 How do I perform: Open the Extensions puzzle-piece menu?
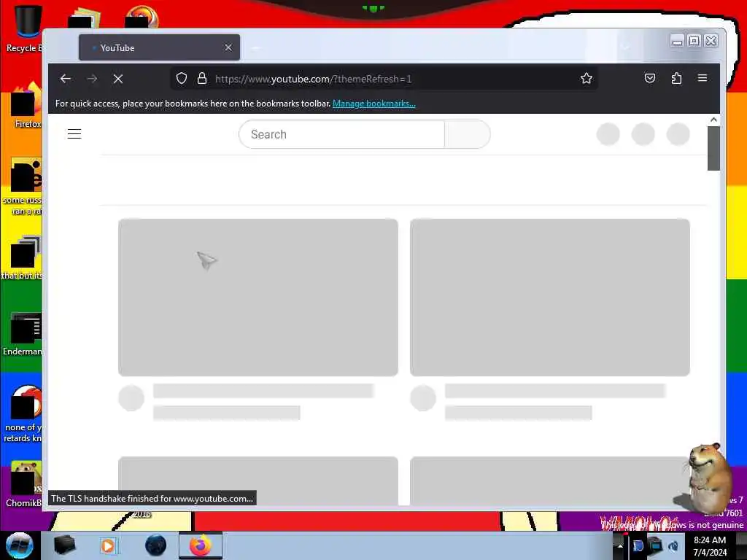(x=676, y=78)
